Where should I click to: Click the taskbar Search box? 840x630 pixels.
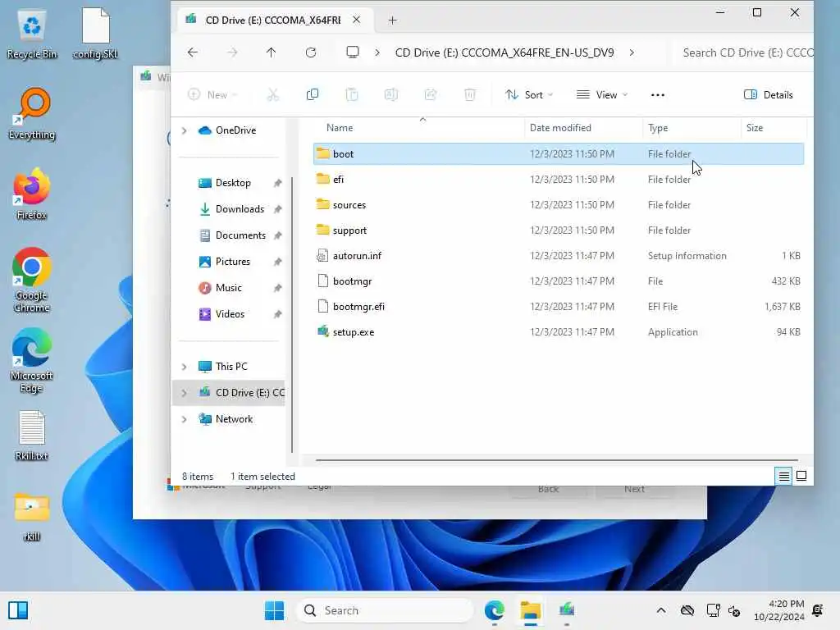tap(385, 610)
